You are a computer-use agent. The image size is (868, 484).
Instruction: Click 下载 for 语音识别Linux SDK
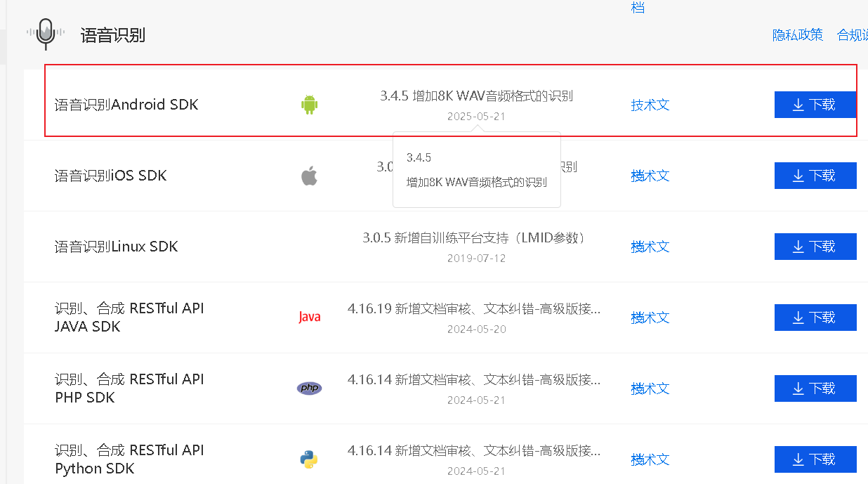coord(815,246)
